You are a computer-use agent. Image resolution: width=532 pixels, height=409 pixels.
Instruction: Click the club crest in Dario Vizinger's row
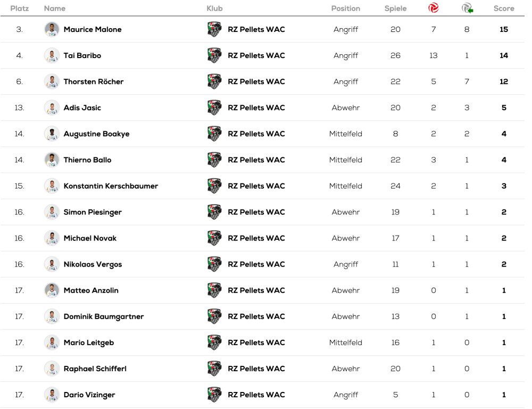[214, 395]
